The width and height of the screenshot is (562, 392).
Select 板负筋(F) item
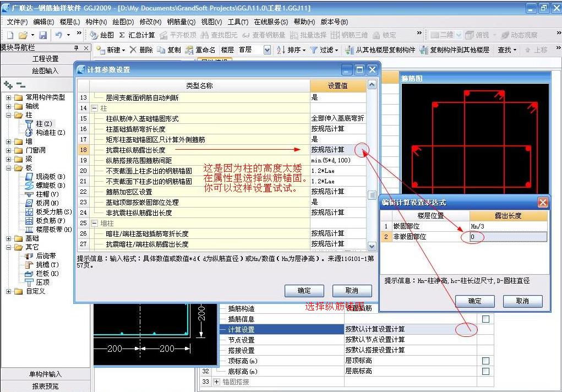point(46,221)
